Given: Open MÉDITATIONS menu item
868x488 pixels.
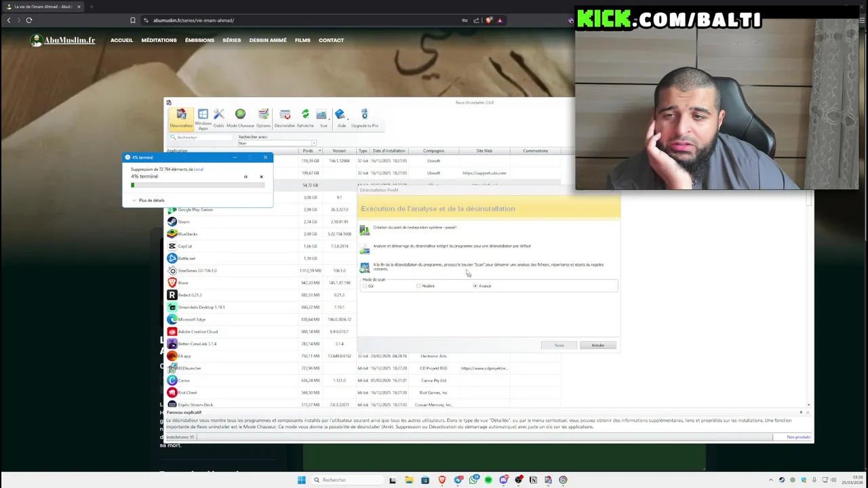Looking at the screenshot, I should (159, 40).
